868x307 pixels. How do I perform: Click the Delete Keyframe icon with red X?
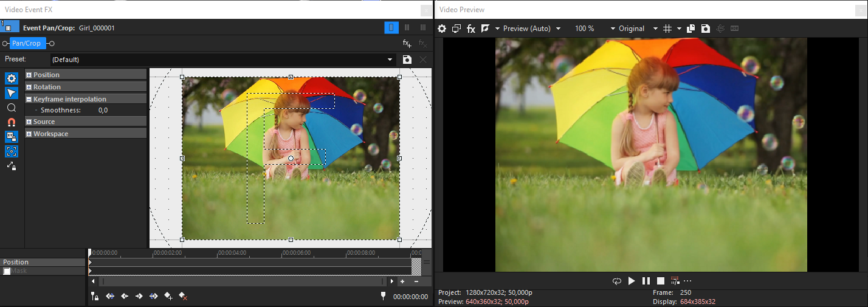click(x=183, y=296)
